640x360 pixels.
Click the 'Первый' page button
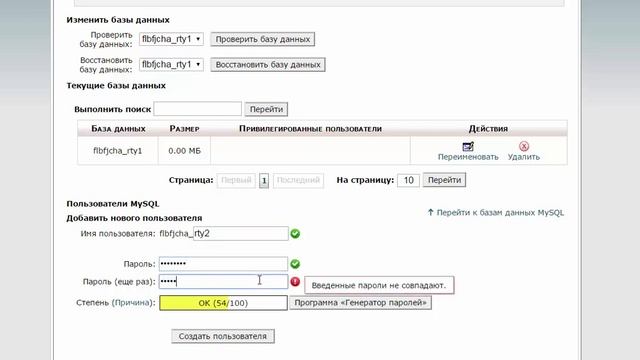(x=236, y=180)
